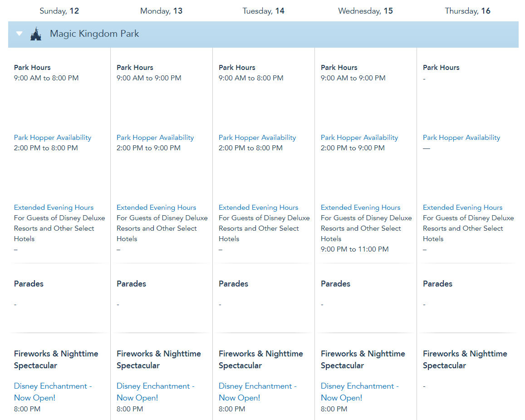This screenshot has height=420, width=525.
Task: Open Monday's Park Hopper Availability link
Action: click(x=155, y=138)
